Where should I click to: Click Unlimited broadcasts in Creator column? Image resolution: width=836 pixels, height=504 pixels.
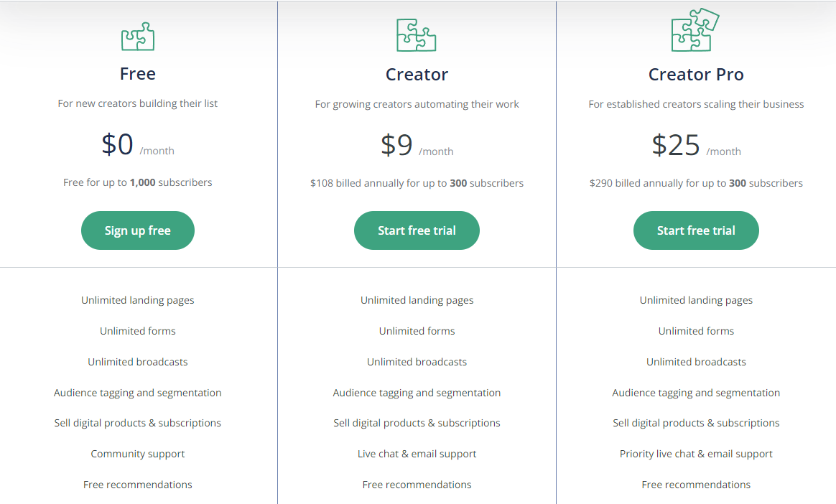point(417,362)
